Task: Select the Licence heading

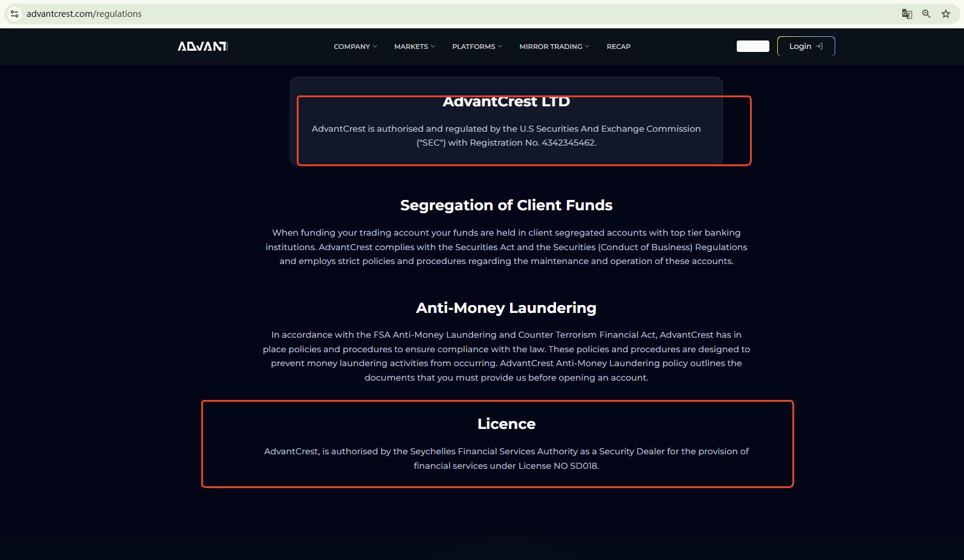Action: click(506, 424)
